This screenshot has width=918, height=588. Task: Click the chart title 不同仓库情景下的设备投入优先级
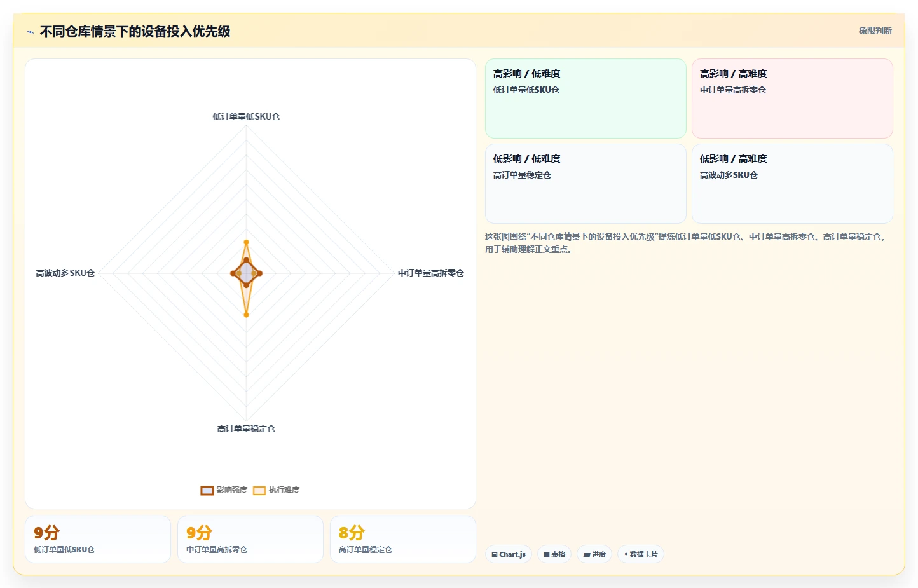click(x=135, y=31)
